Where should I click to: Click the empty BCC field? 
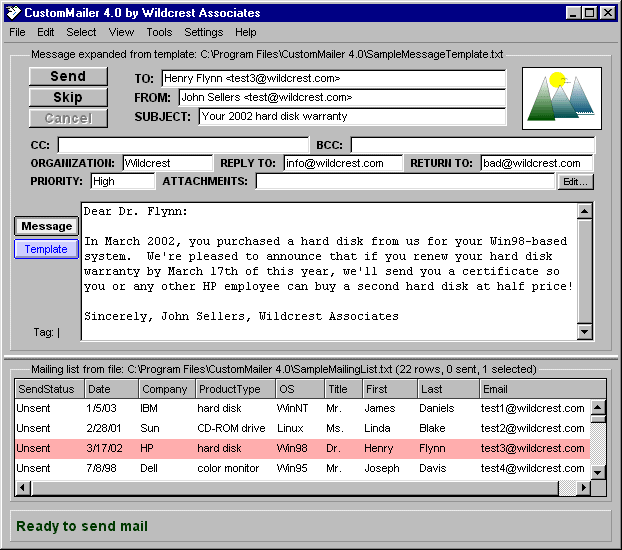pos(472,145)
